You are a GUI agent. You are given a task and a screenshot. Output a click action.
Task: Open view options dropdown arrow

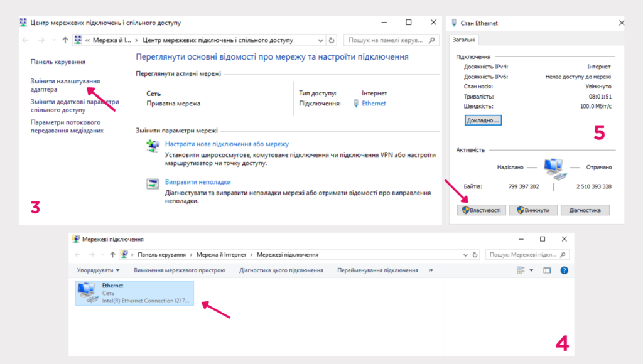click(x=531, y=270)
